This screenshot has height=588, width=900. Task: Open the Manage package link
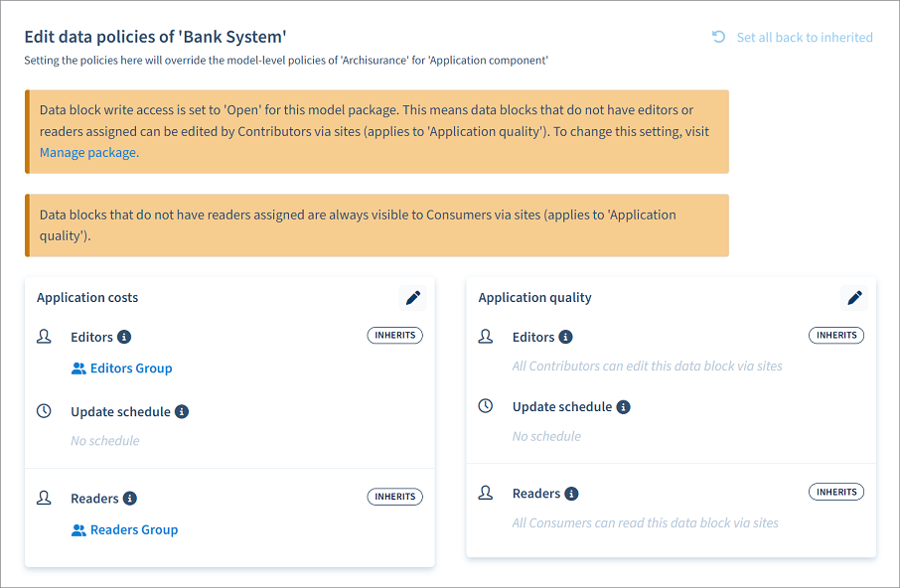pyautogui.click(x=88, y=153)
